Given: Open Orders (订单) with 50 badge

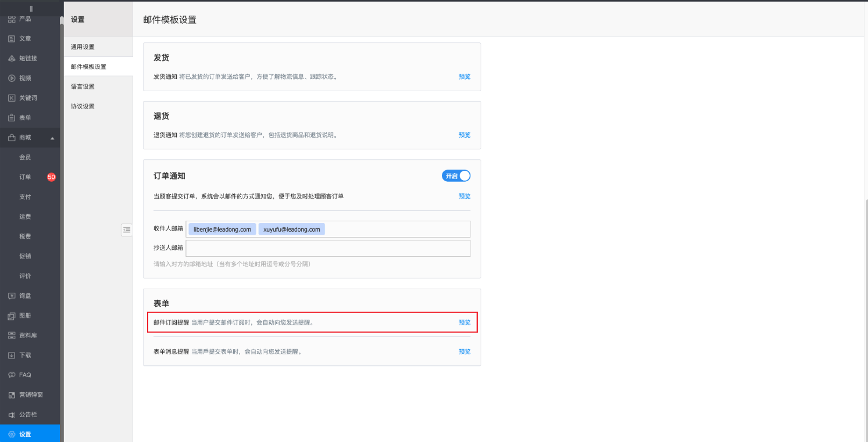Looking at the screenshot, I should click(x=25, y=177).
